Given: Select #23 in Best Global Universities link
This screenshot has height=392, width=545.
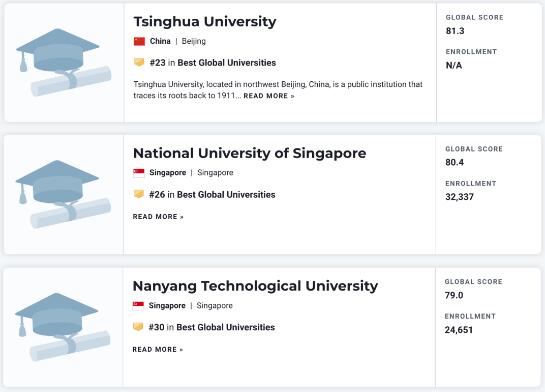Looking at the screenshot, I should [213, 63].
